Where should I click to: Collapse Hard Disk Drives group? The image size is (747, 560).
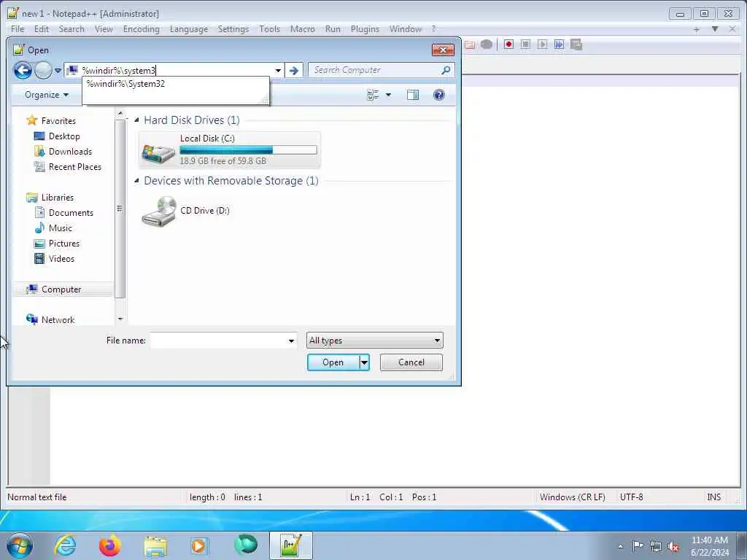pyautogui.click(x=136, y=120)
